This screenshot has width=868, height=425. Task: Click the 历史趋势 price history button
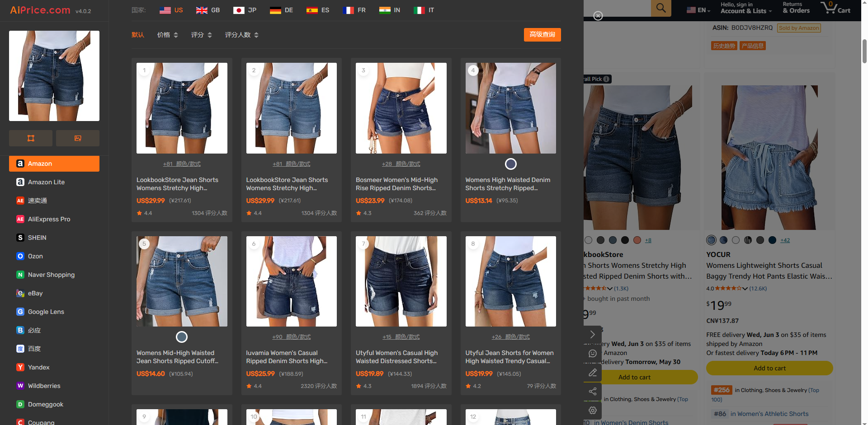coord(724,46)
